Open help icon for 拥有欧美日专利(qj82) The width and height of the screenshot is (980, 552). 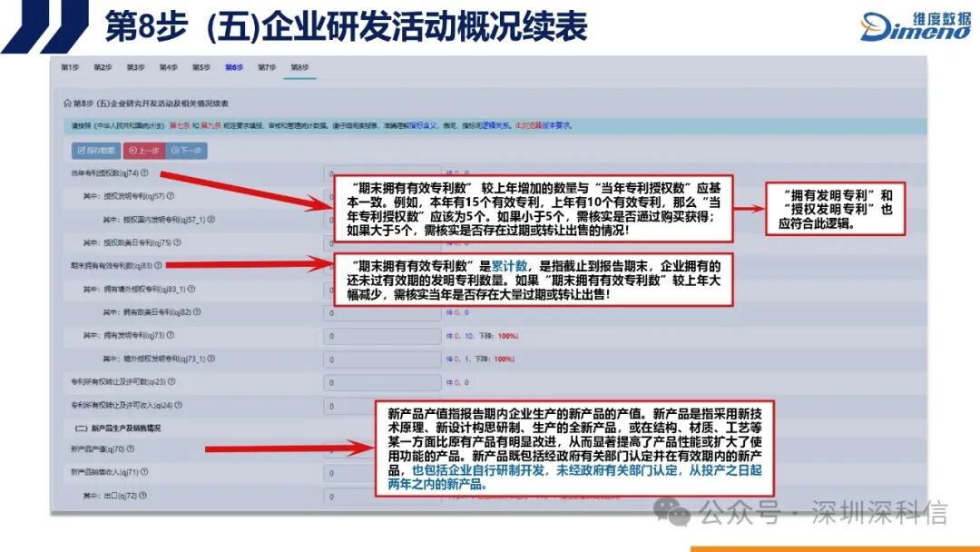[x=197, y=312]
